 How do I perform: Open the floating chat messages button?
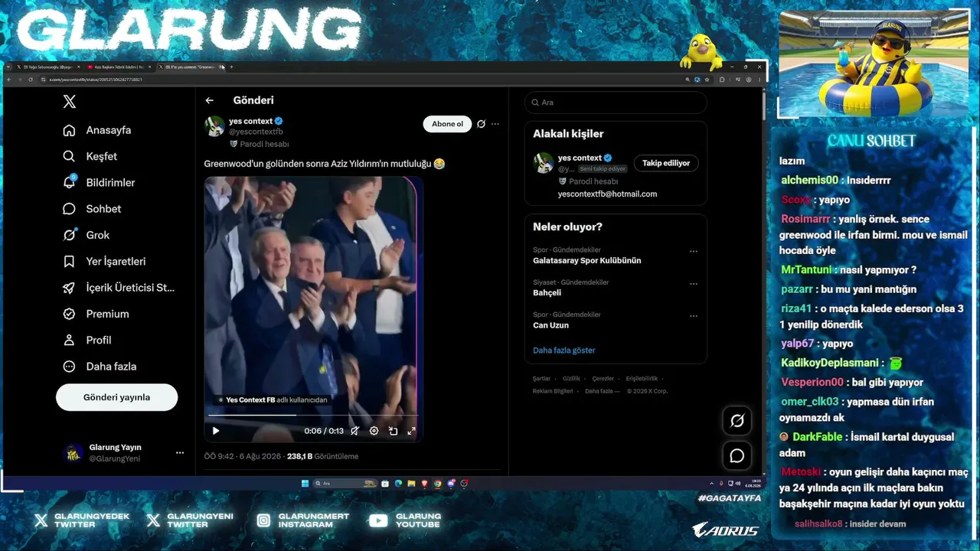tap(737, 456)
